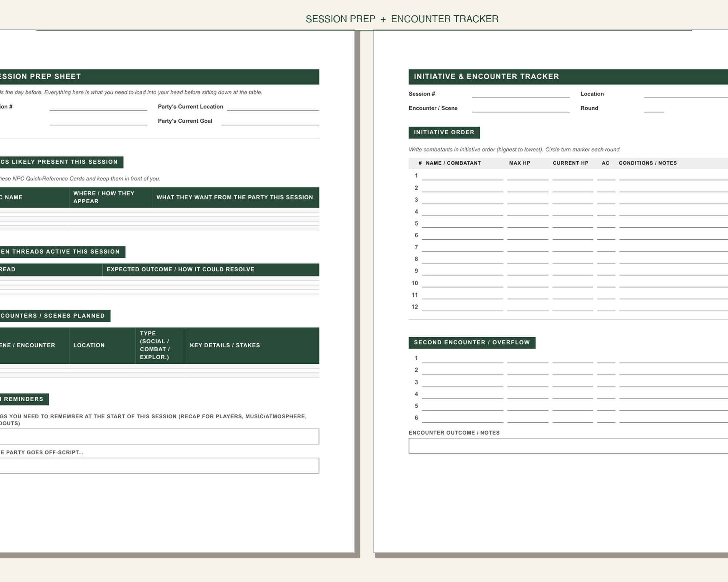Click the Party's Current Goal line

tap(270, 121)
